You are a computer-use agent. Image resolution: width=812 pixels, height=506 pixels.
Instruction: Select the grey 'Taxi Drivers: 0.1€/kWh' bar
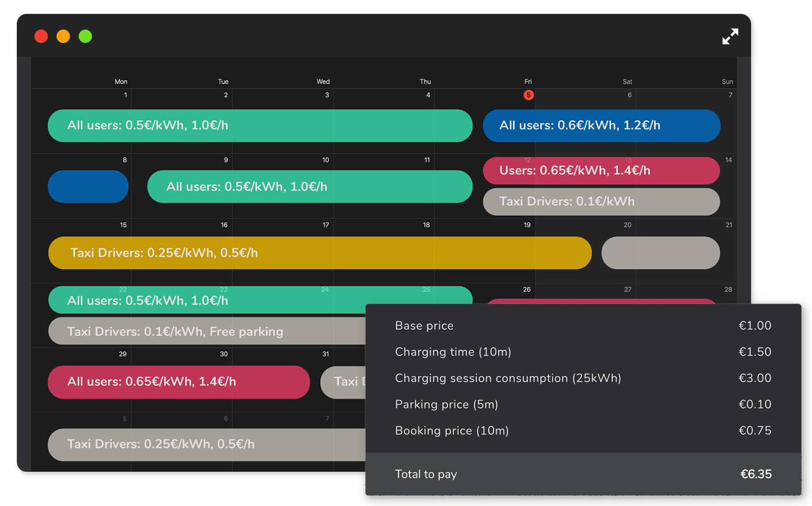(x=601, y=202)
